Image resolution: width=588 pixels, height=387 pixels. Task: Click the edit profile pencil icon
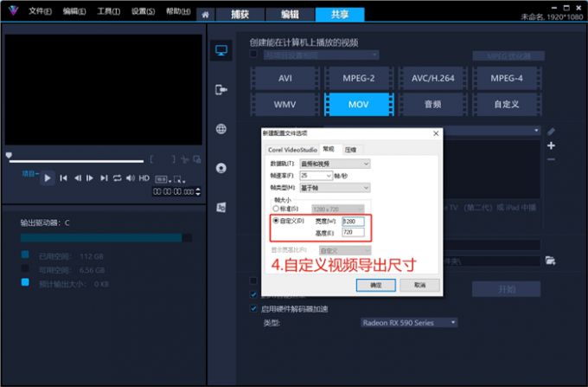[551, 132]
